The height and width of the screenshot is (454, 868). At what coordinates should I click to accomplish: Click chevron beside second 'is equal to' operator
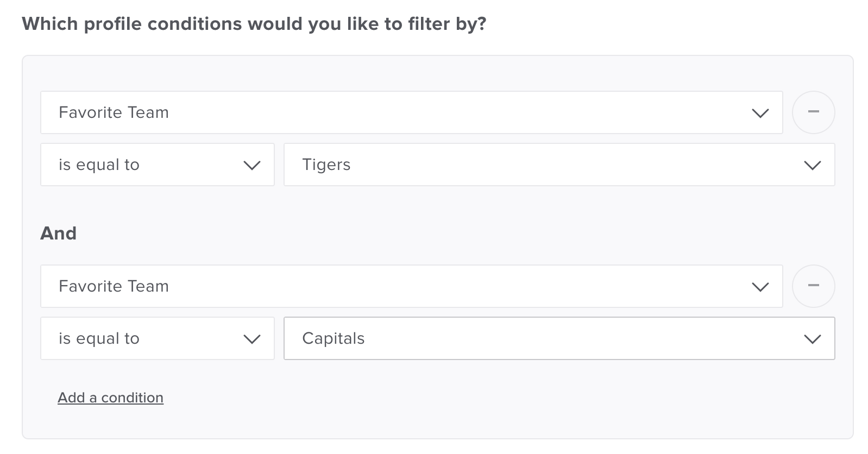pos(252,339)
